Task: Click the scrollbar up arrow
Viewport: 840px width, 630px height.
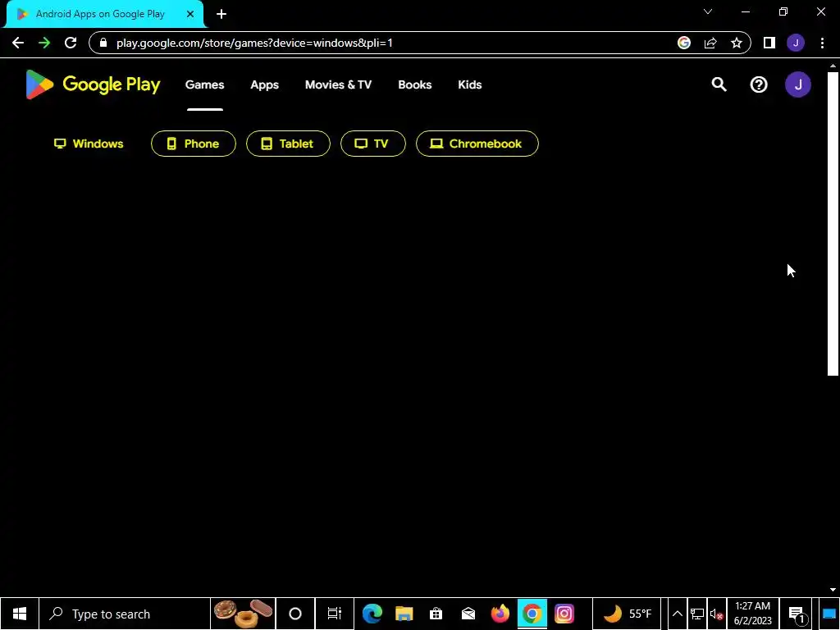Action: [x=833, y=66]
